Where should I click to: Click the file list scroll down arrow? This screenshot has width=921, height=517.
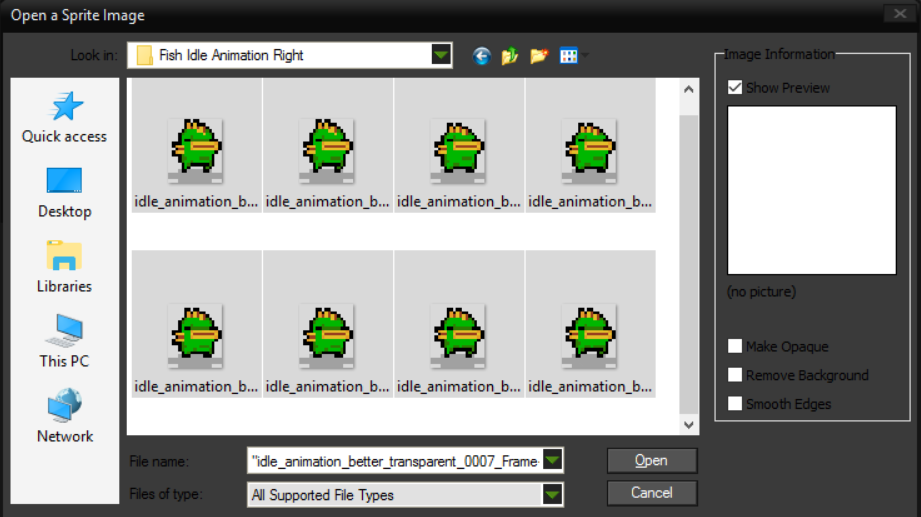click(689, 424)
